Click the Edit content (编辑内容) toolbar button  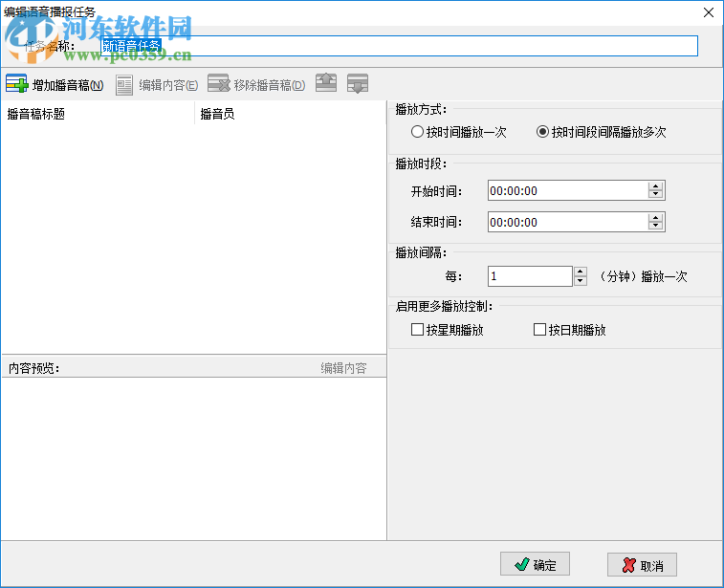coord(157,84)
